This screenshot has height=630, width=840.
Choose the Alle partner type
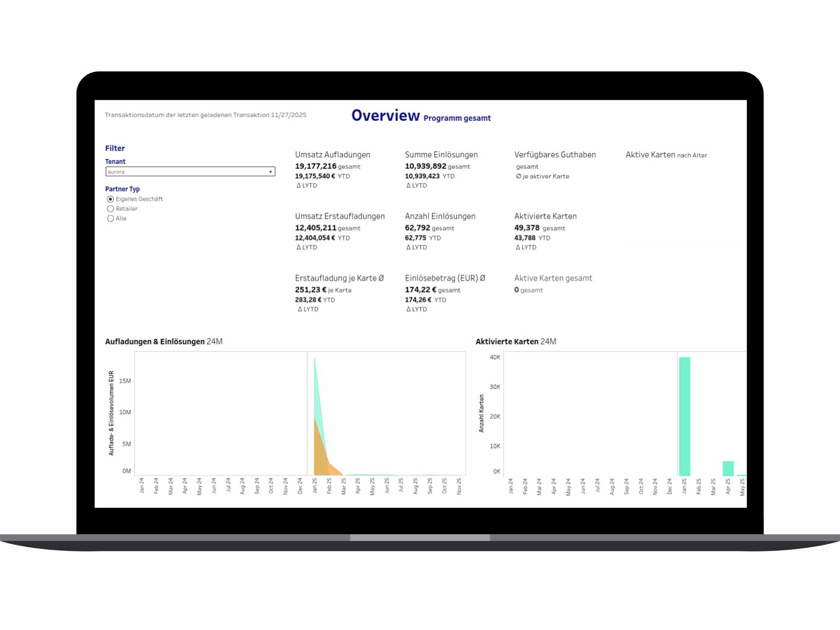110,218
